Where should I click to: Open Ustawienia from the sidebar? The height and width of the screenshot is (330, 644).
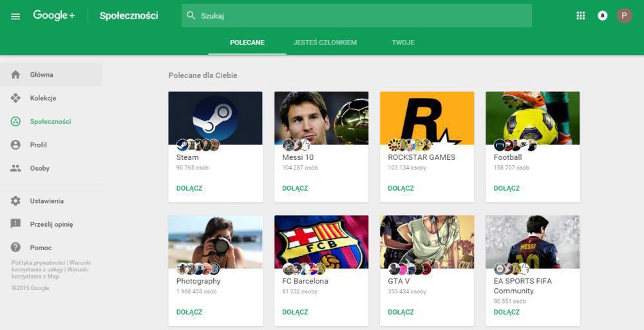(x=51, y=201)
